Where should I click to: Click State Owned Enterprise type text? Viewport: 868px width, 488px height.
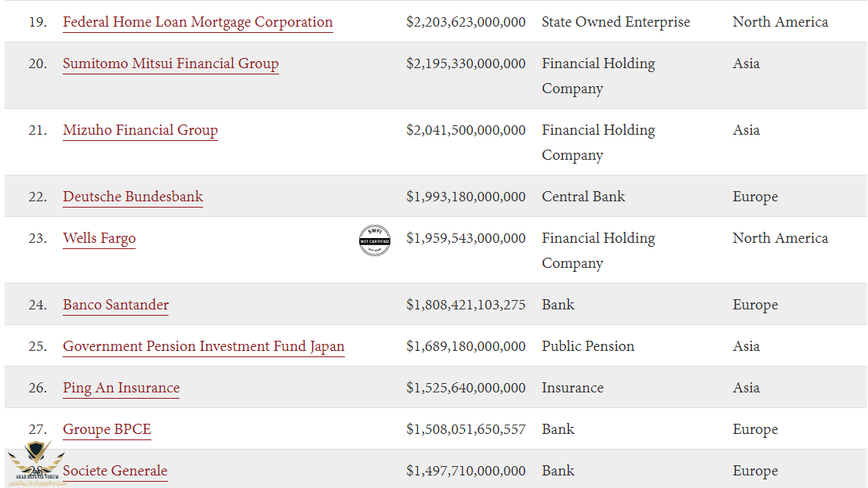pyautogui.click(x=616, y=22)
